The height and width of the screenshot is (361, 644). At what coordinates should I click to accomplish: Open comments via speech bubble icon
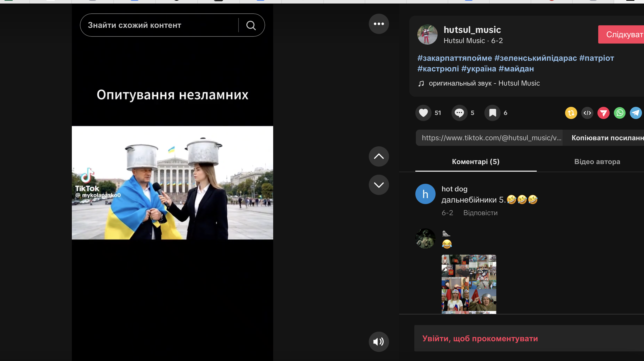point(459,113)
